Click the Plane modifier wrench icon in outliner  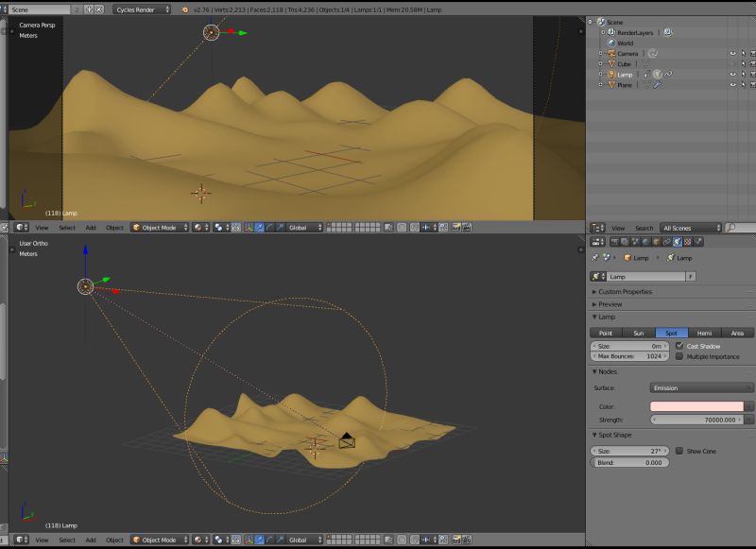[x=657, y=85]
